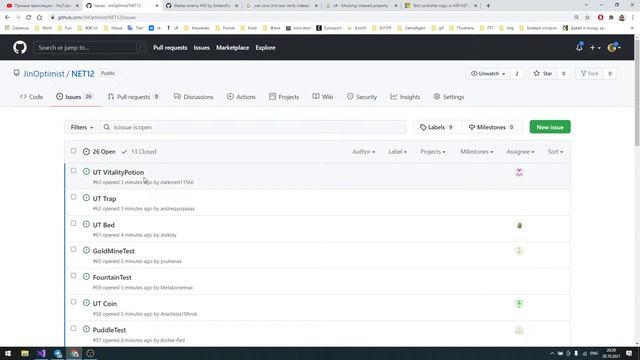Screen dimensions: 640x360
Task: Expand the Milestones filter dropdown
Action: (x=477, y=151)
